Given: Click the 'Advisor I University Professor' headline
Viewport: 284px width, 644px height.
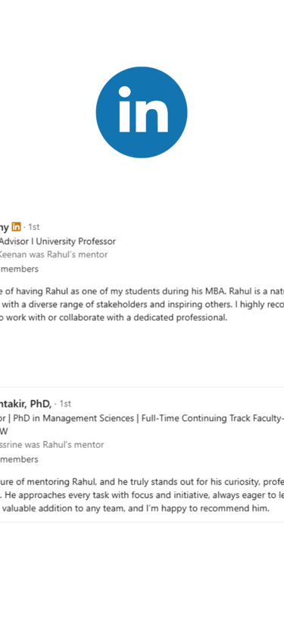Looking at the screenshot, I should (x=58, y=241).
